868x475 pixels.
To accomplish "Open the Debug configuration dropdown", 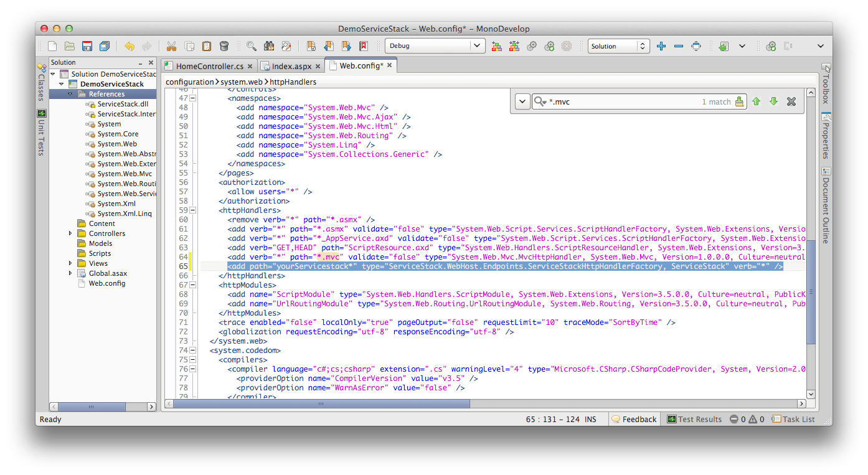I will (x=435, y=45).
